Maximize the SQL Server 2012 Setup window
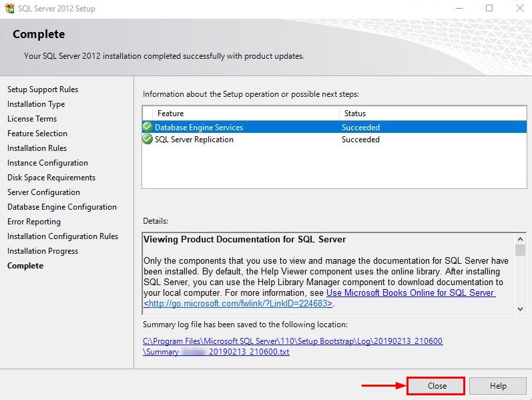This screenshot has width=532, height=400. (x=489, y=8)
